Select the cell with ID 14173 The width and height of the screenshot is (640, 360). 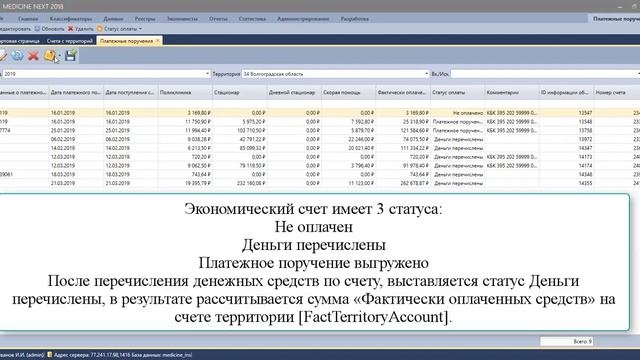567,157
